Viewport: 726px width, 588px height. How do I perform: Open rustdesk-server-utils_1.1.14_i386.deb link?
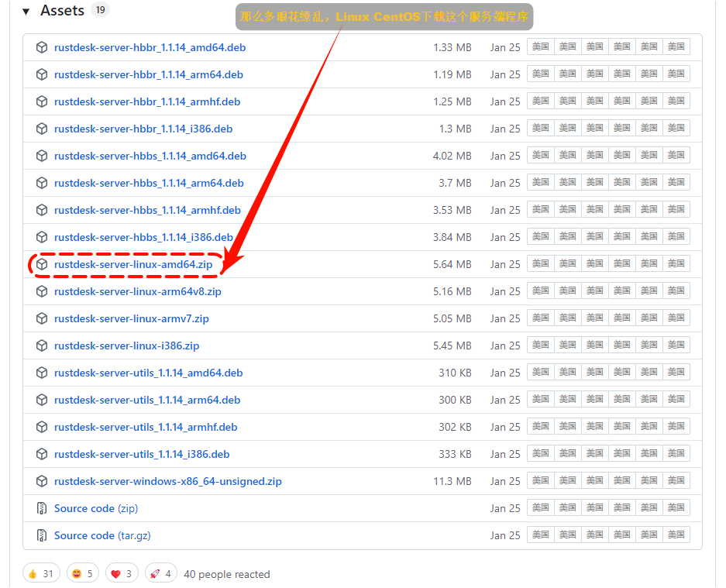(x=142, y=454)
